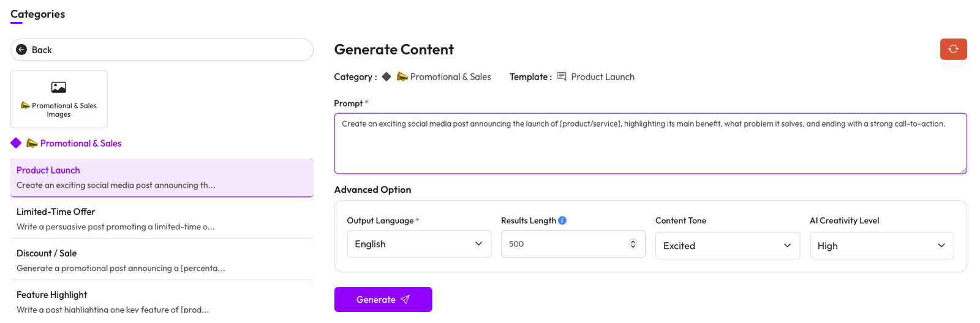Select the Product Launch template
The height and width of the screenshot is (323, 980).
(162, 177)
